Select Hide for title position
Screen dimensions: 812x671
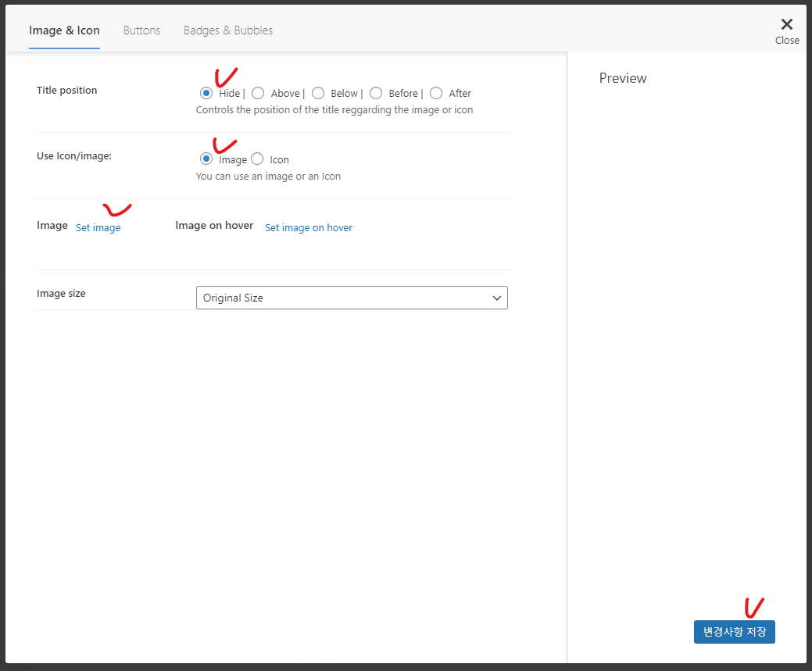pos(206,93)
